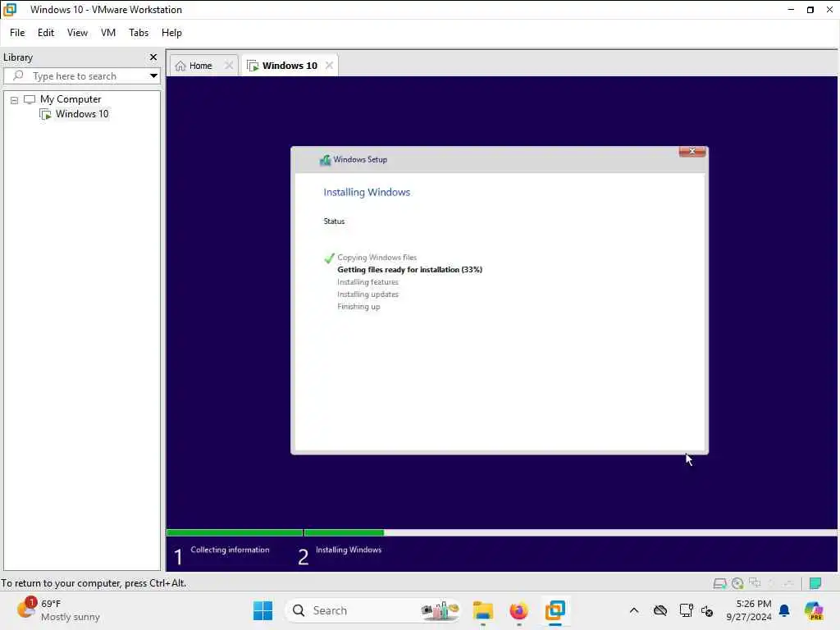Open the notifications bell
840x630 pixels.
[x=784, y=610]
